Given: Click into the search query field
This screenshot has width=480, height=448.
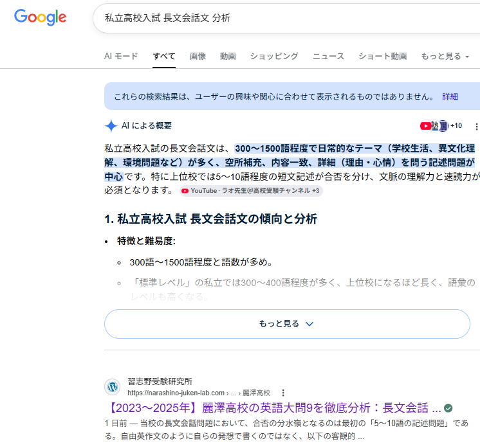Looking at the screenshot, I should pyautogui.click(x=286, y=19).
